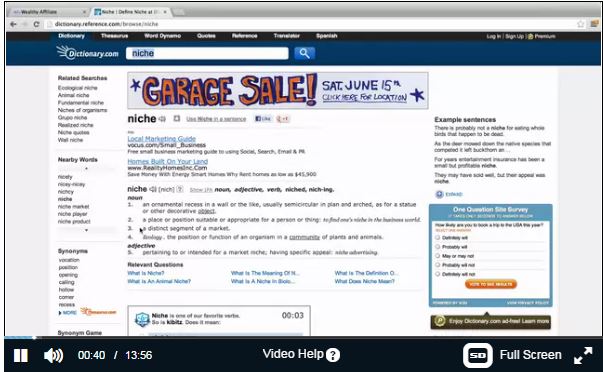Mute the video volume speaker icon

click(x=53, y=355)
